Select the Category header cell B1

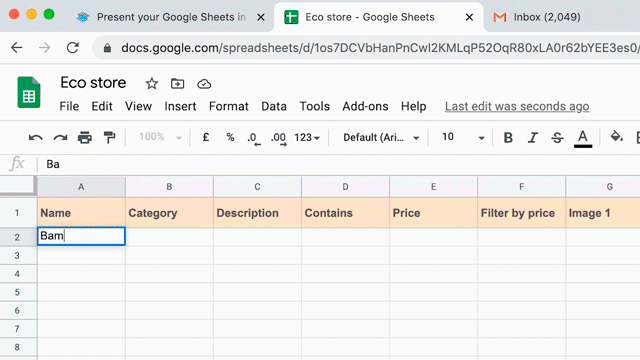169,213
